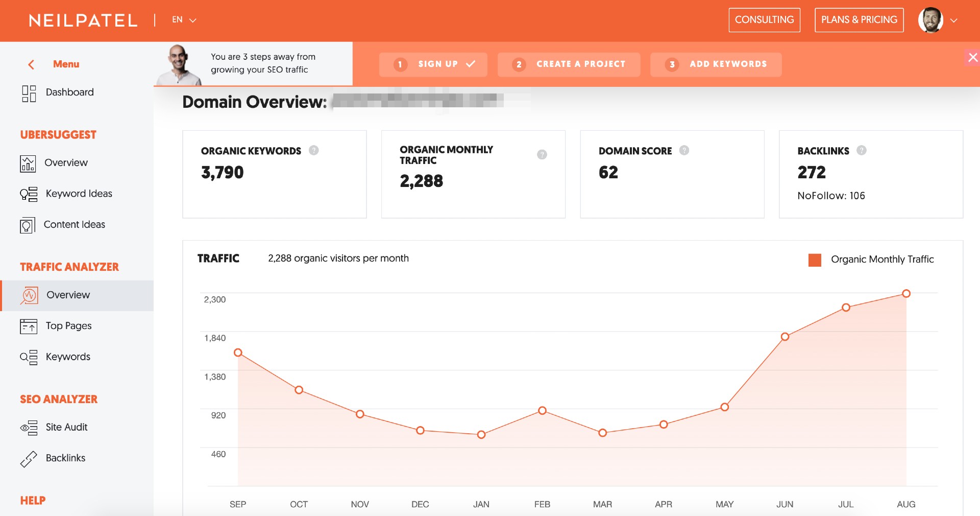Click the Traffic Analyzer Overview icon
The width and height of the screenshot is (980, 516).
29,295
